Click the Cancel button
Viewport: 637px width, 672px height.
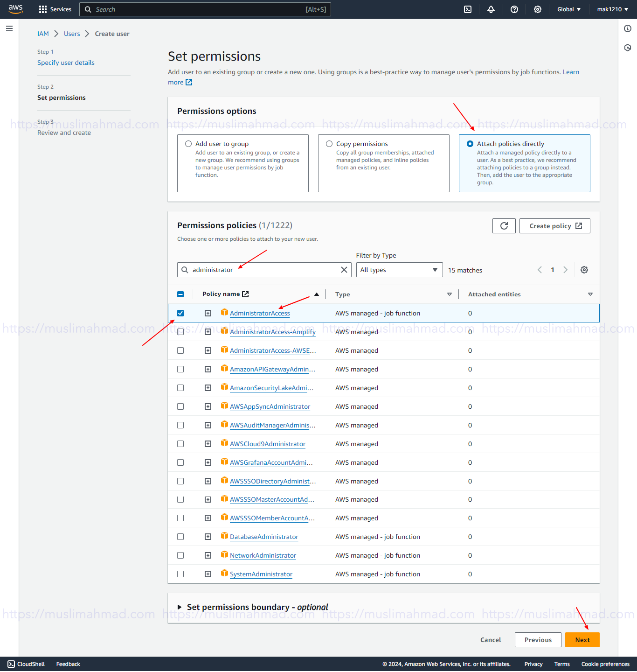point(491,640)
